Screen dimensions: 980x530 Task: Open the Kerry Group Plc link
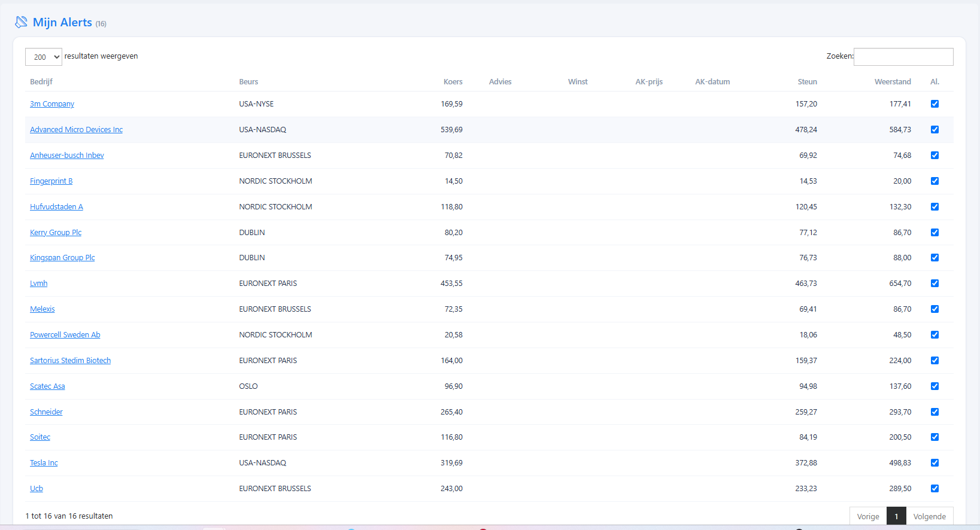(x=56, y=233)
